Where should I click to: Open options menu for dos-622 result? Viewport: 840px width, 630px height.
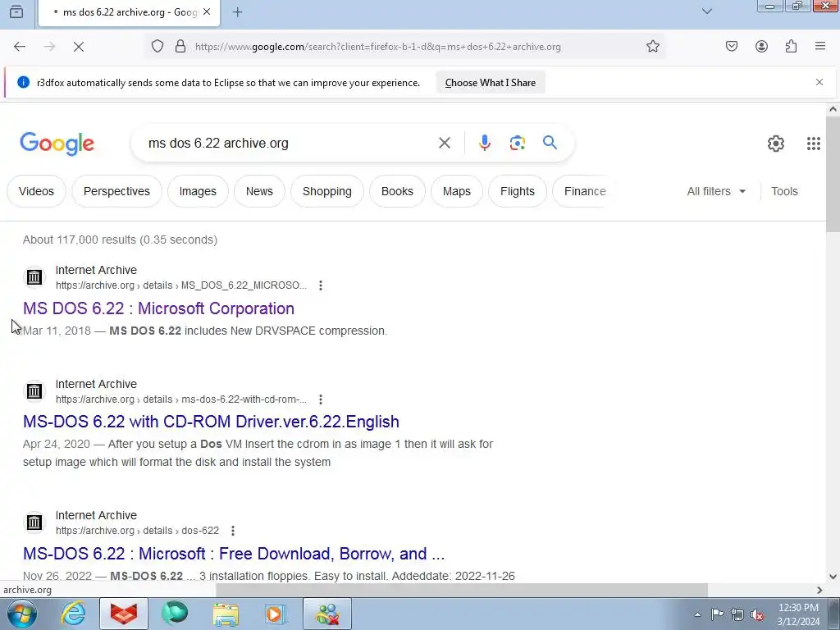(x=232, y=531)
